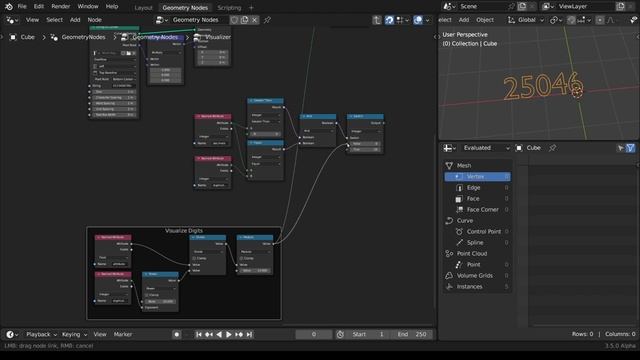The width and height of the screenshot is (640, 360).
Task: Click new scene icon next to Scene
Action: [522, 7]
